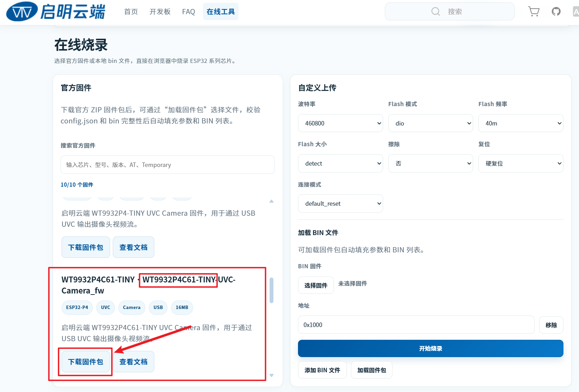Open the 连接模式 default_reset dropdown
Image resolution: width=579 pixels, height=392 pixels.
(x=341, y=203)
